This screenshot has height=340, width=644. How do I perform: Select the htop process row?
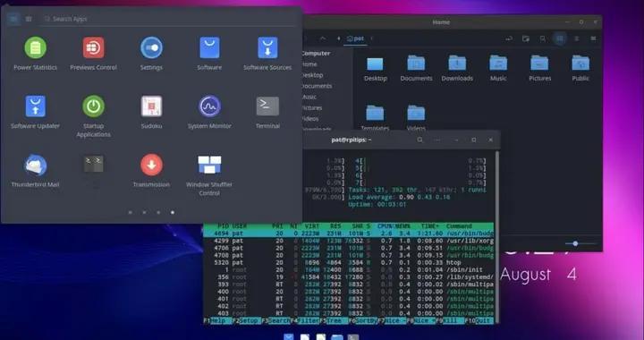348,263
